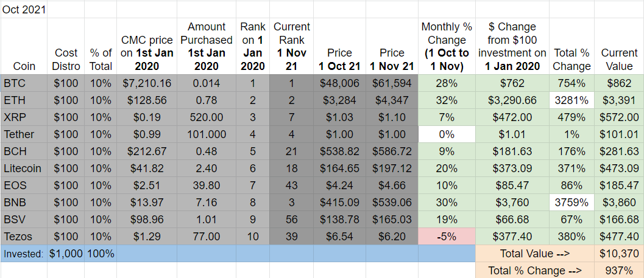Select Tezos amount purchased 77.00
This screenshot has width=644, height=278.
point(207,237)
